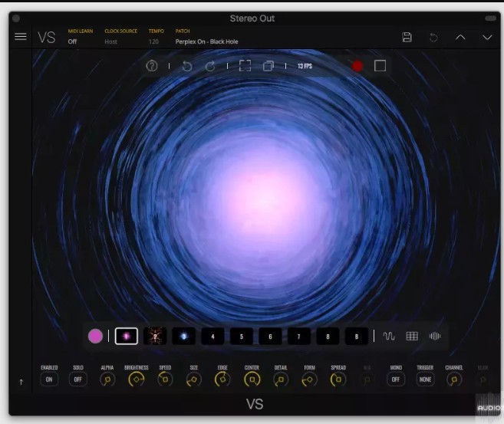Undo last action in visual toolbar

tap(186, 66)
